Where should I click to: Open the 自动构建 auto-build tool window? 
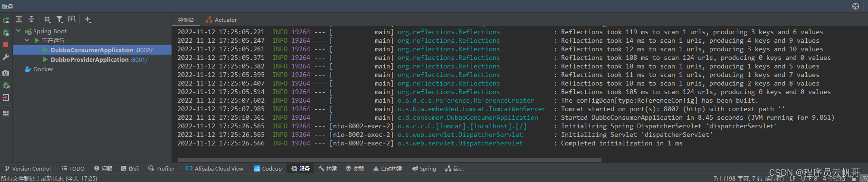point(388,169)
